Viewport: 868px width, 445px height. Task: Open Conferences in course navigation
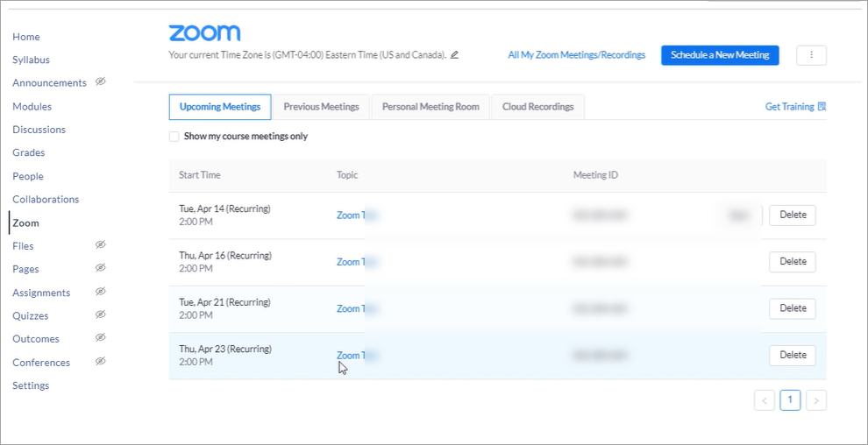(x=41, y=363)
